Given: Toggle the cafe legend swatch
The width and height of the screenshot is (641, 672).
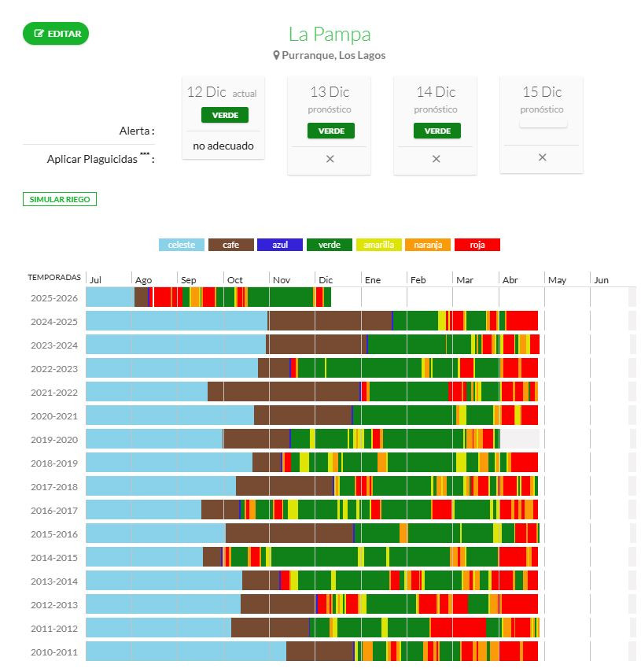Looking at the screenshot, I should point(230,245).
